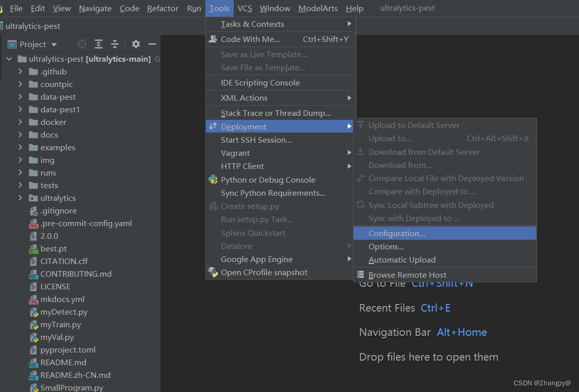The height and width of the screenshot is (392, 579).
Task: Click the myTrain.py Python file icon
Action: 33,325
